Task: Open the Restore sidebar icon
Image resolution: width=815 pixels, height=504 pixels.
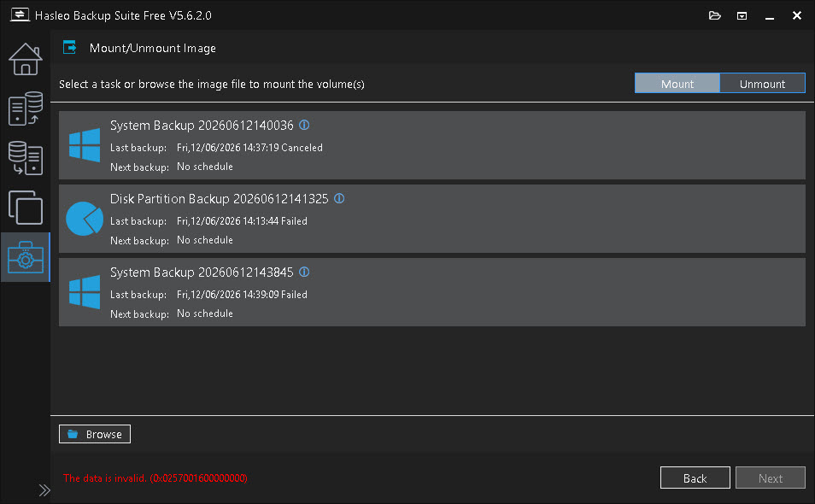Action: 25,158
